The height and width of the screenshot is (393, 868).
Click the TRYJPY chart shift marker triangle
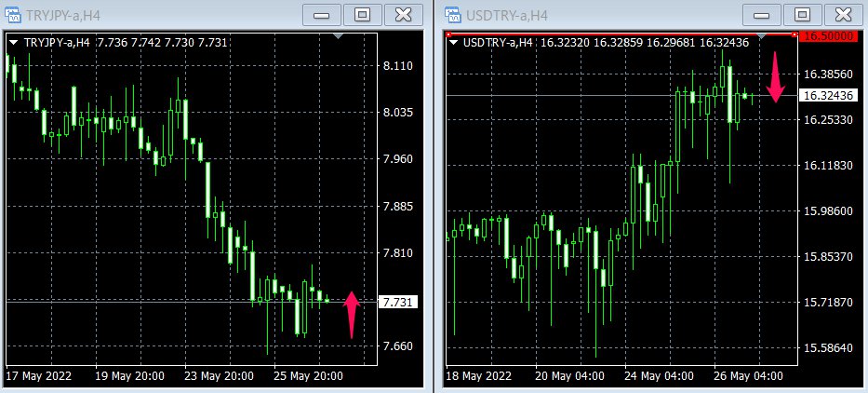(339, 36)
